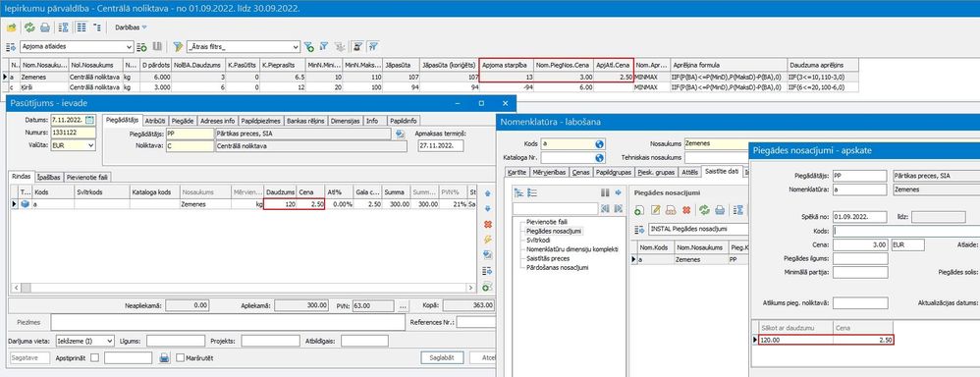Image resolution: width=980 pixels, height=377 pixels.
Task: Click the Līgums input field
Action: pyautogui.click(x=176, y=341)
